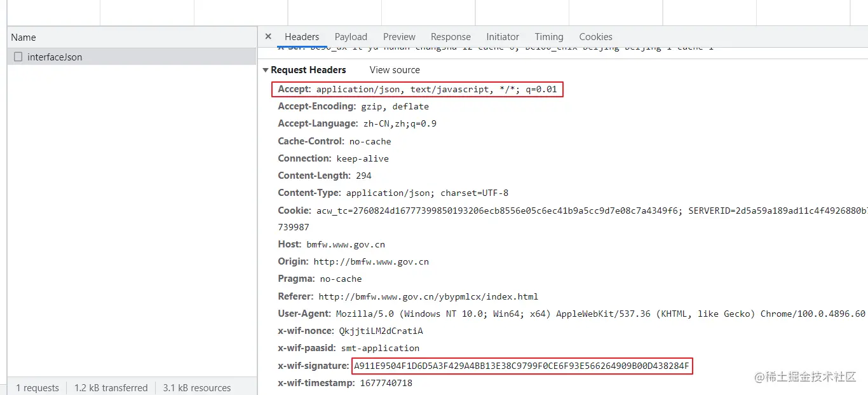Click the x-wif-timestamp value 1677740718

pyautogui.click(x=386, y=383)
